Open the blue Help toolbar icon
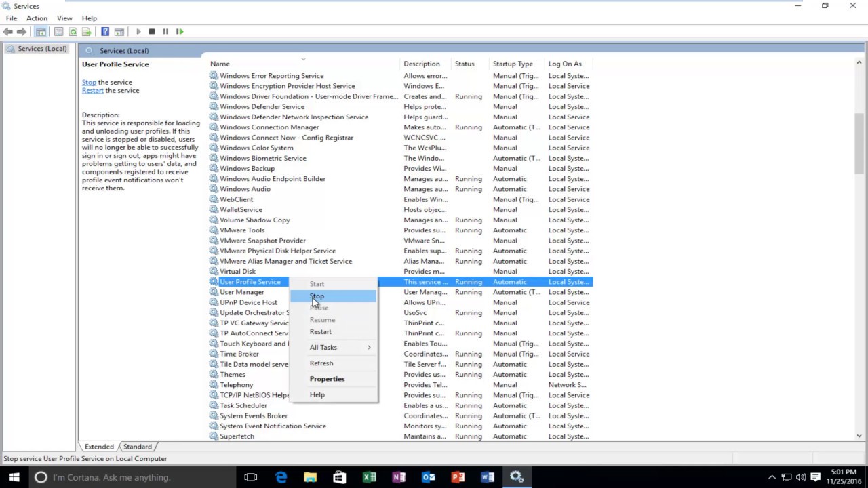The image size is (868, 488). click(105, 32)
